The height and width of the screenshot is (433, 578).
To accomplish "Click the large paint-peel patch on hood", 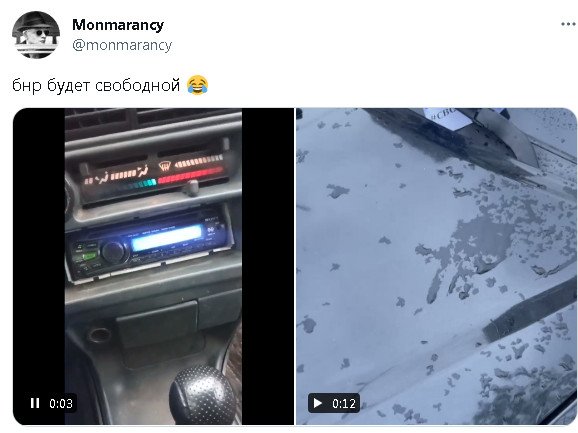I will [476, 251].
